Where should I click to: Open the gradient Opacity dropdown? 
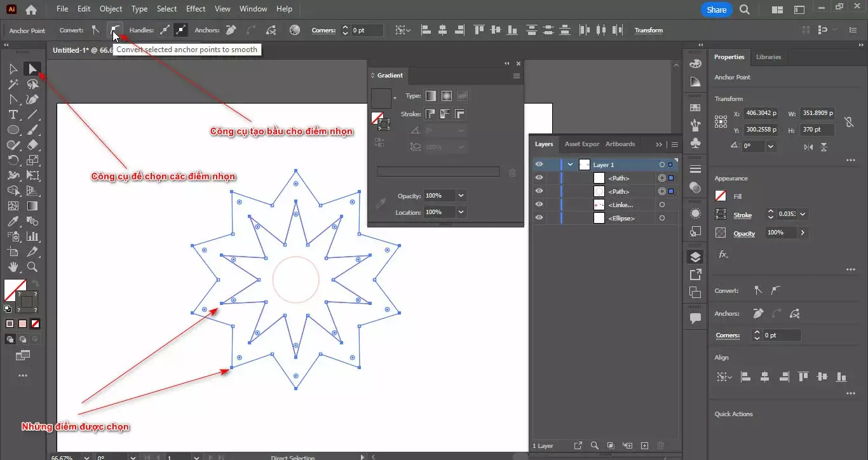pyautogui.click(x=461, y=196)
